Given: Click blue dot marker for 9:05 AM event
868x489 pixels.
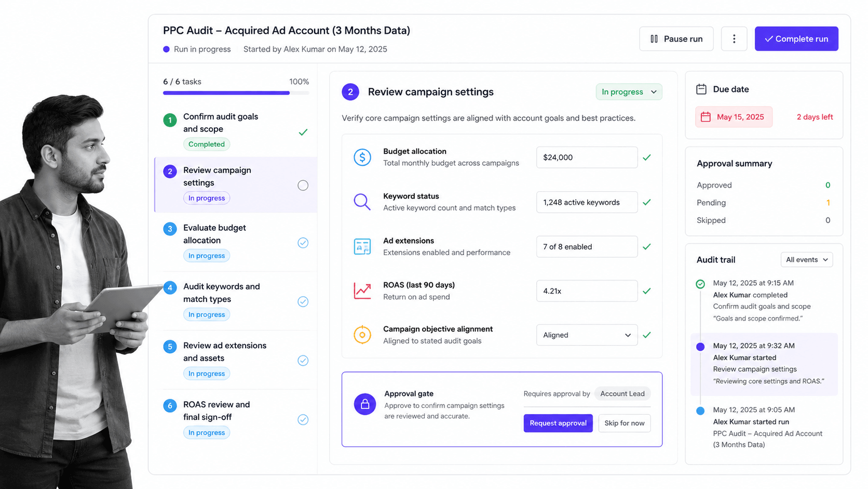Looking at the screenshot, I should [x=700, y=411].
